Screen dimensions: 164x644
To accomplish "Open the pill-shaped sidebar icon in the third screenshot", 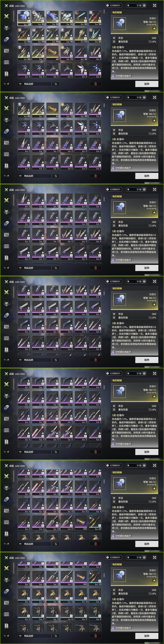I will (7, 223).
